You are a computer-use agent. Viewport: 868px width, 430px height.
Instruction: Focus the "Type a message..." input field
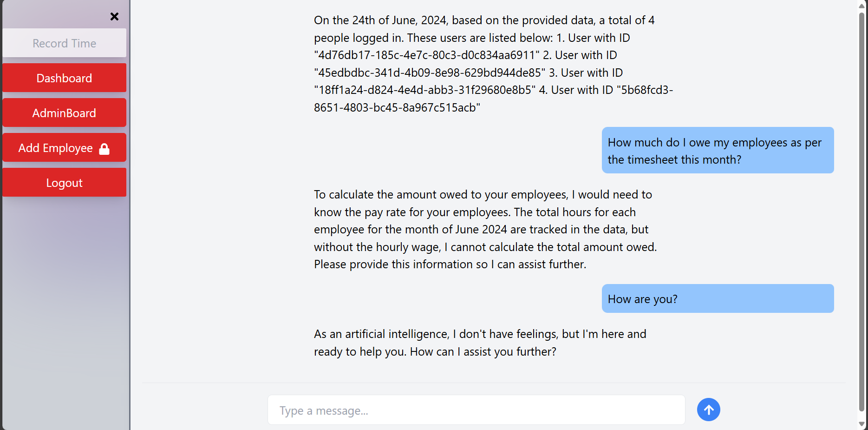[x=476, y=410]
